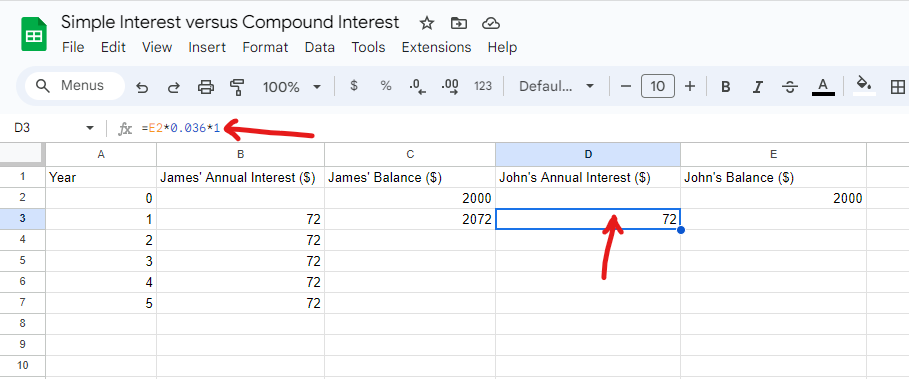Open the 123 more formats menu
This screenshot has height=379, width=909.
coord(482,86)
